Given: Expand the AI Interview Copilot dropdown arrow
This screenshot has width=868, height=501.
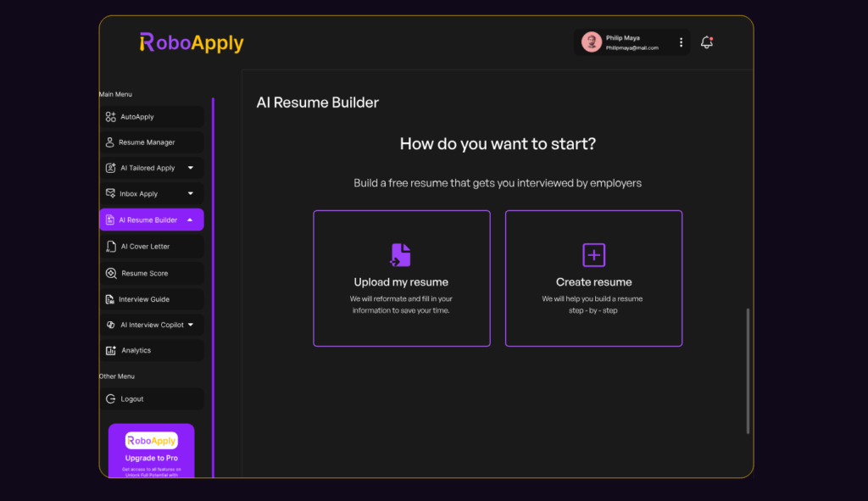Looking at the screenshot, I should tap(190, 325).
